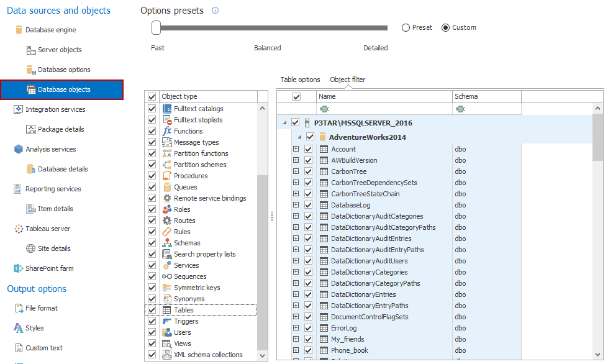Image resolution: width=608 pixels, height=364 pixels.
Task: Click the Tableau server icon
Action: point(19,229)
